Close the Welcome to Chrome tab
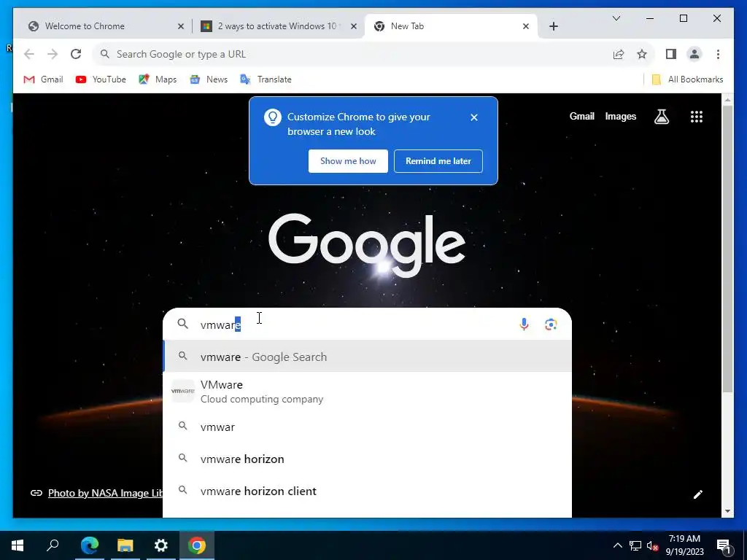The width and height of the screenshot is (747, 560). (x=181, y=26)
